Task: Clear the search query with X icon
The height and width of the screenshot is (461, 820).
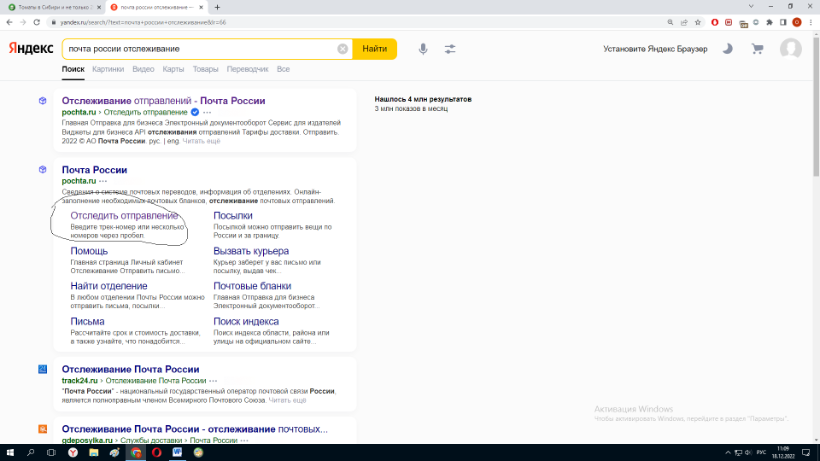Action: coord(343,48)
